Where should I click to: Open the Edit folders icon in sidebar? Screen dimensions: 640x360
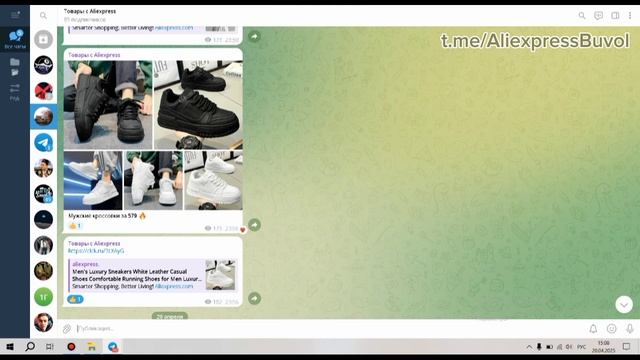[15, 92]
